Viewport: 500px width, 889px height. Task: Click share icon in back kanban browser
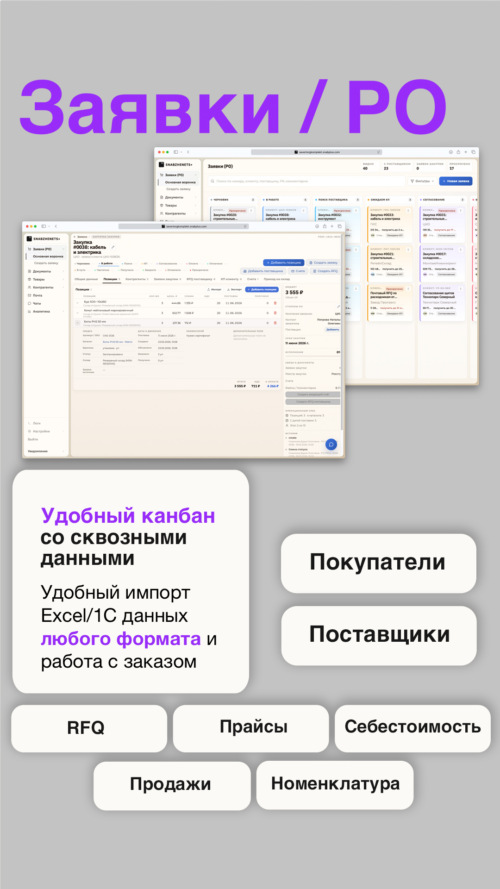tap(458, 152)
